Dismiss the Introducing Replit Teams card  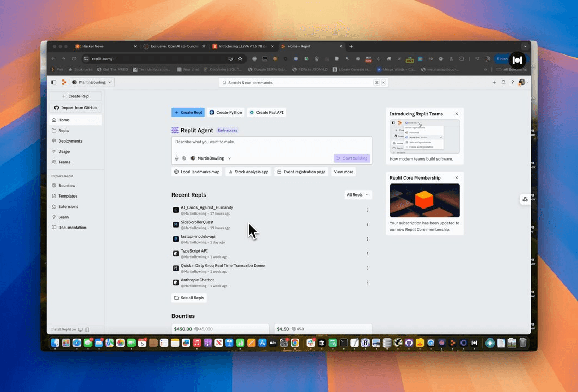click(457, 114)
